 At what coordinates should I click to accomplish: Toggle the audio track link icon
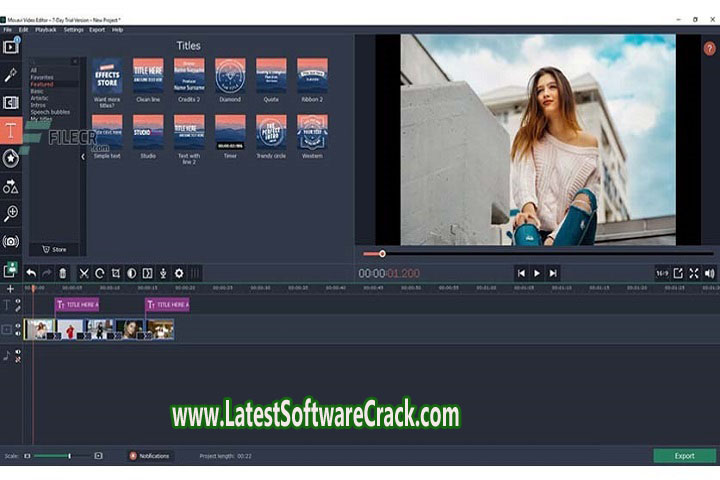point(18,360)
